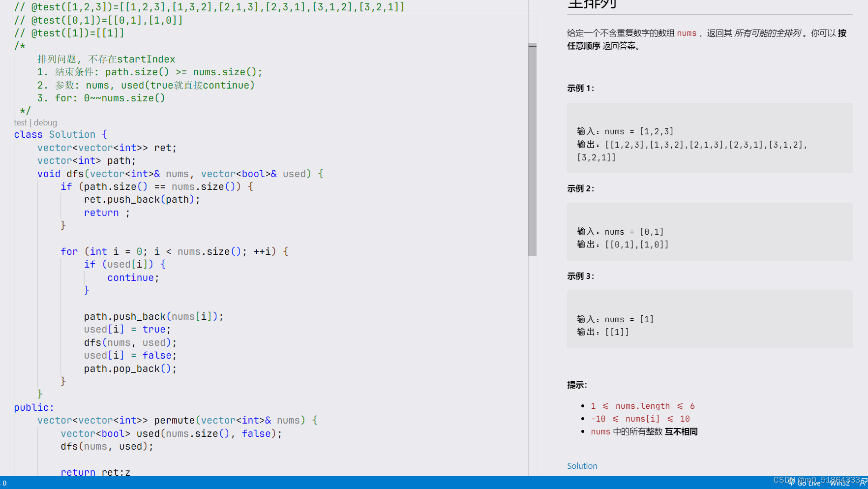
Task: Click the 'ret.push_back(path);' code line
Action: click(x=142, y=199)
